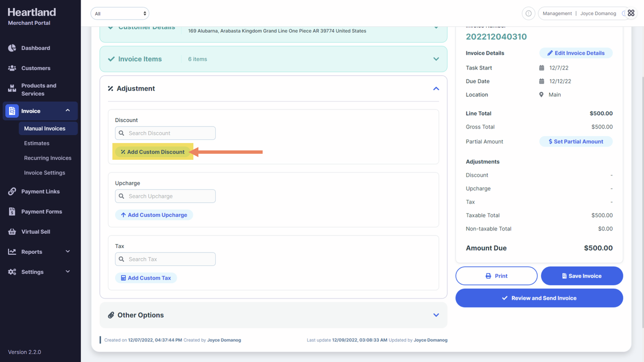This screenshot has width=644, height=362.
Task: Click the Amount Due $500.00 value
Action: 598,248
